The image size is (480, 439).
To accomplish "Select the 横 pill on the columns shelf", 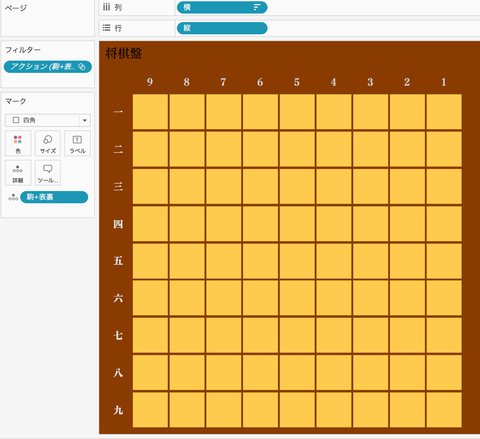I will point(222,7).
